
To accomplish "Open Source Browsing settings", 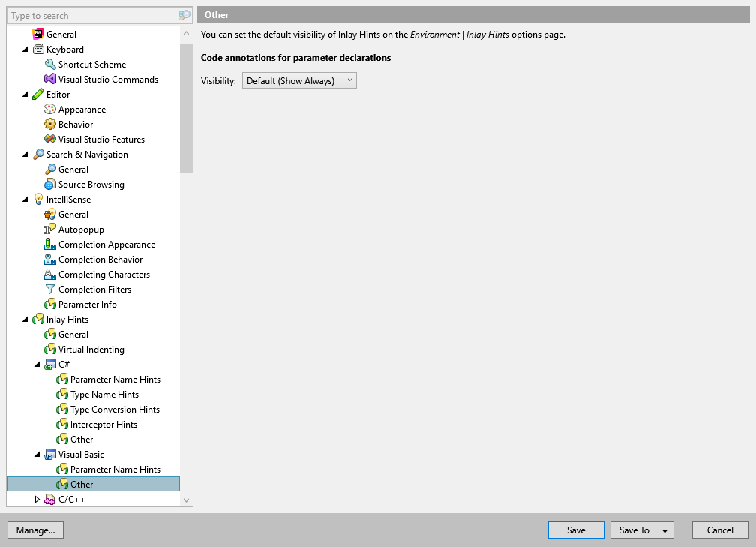I will click(x=88, y=184).
